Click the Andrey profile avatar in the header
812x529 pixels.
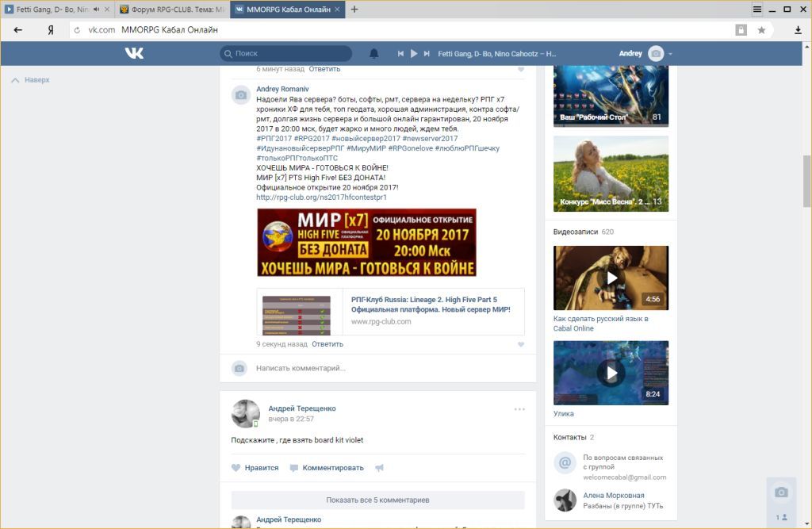click(656, 53)
